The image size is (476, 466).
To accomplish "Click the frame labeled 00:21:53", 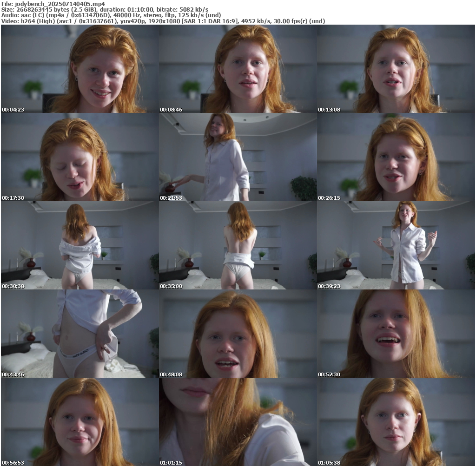I will point(238,157).
